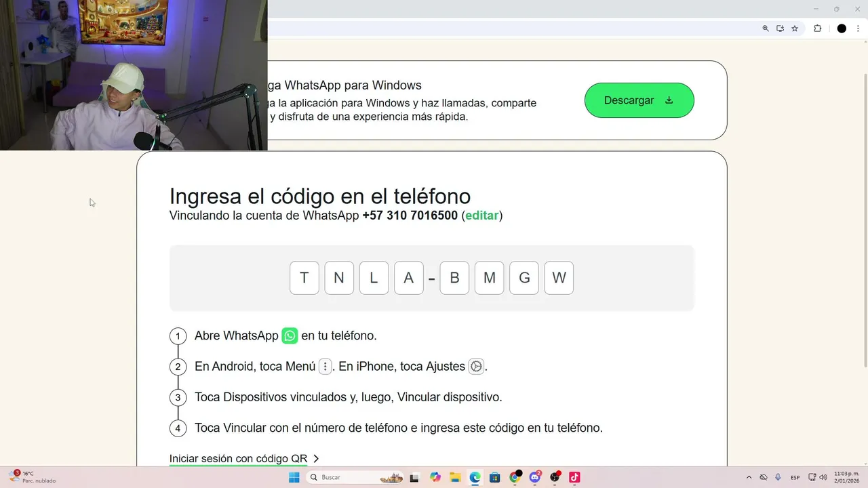Screen dimensions: 868x488
Task: Open the Windows Start menu
Action: tap(294, 477)
